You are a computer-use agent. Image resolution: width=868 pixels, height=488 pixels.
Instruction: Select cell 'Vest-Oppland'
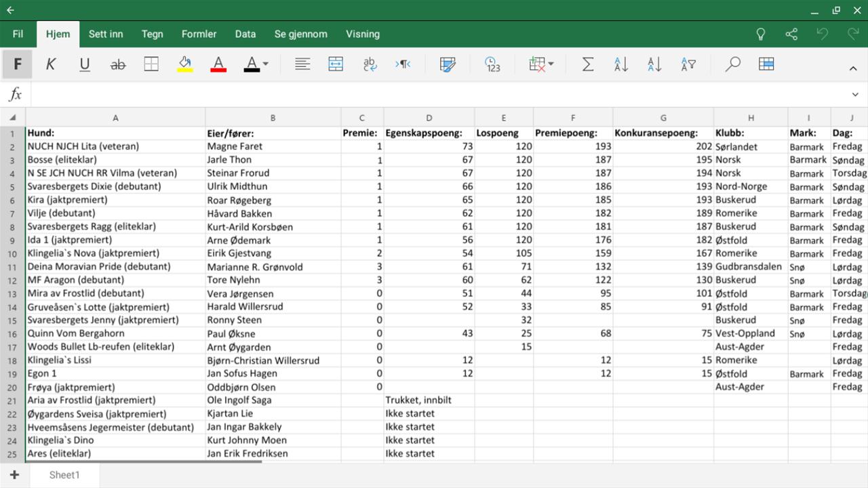pos(751,333)
